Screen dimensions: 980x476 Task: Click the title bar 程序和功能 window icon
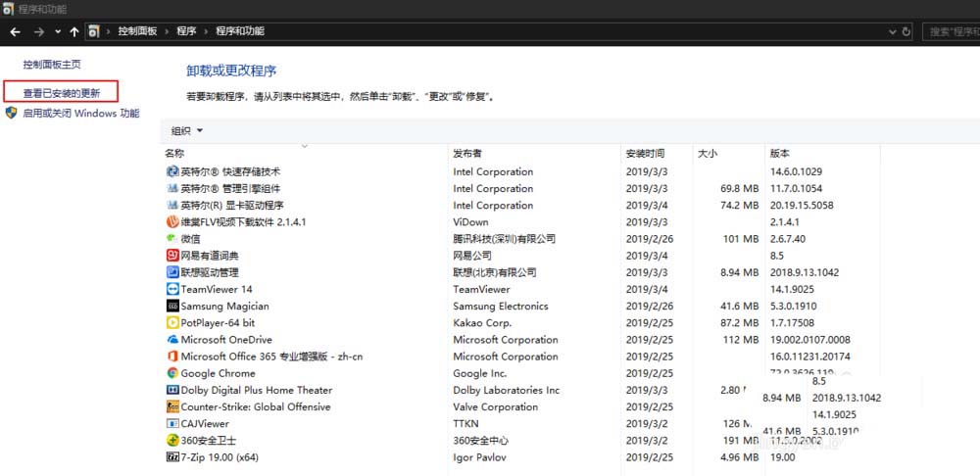point(8,10)
